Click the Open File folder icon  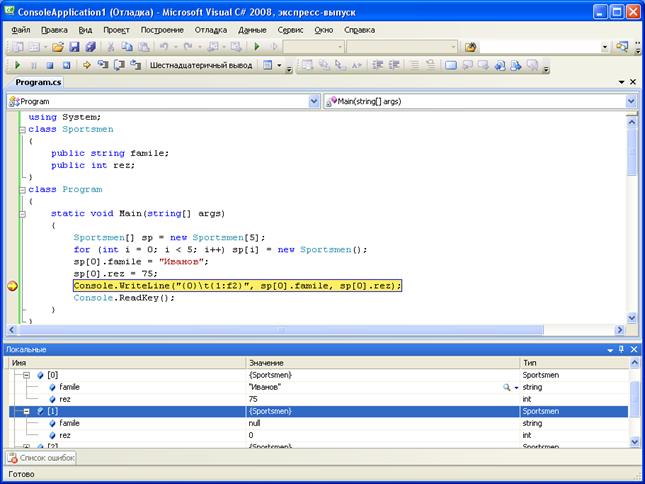click(58, 47)
